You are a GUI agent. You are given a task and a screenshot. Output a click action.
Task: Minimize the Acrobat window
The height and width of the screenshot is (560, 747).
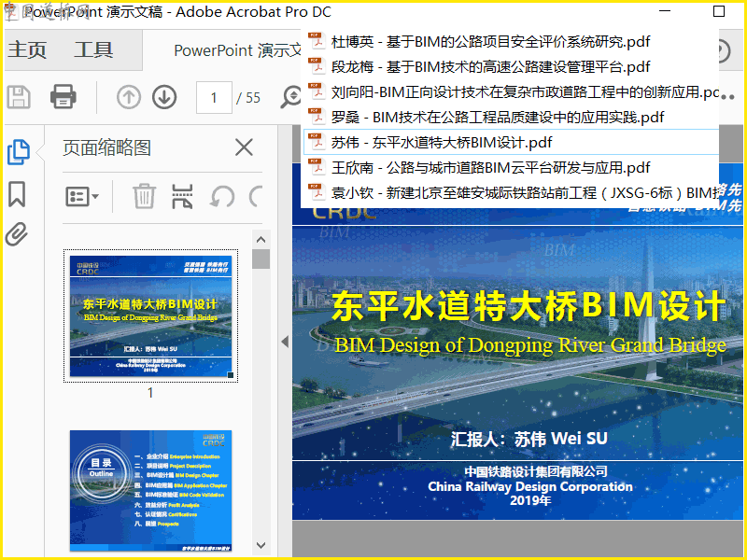click(665, 11)
